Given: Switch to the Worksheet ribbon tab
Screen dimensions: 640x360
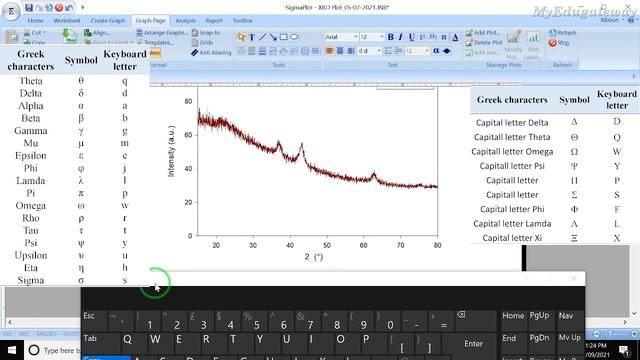Looking at the screenshot, I should point(67,20).
